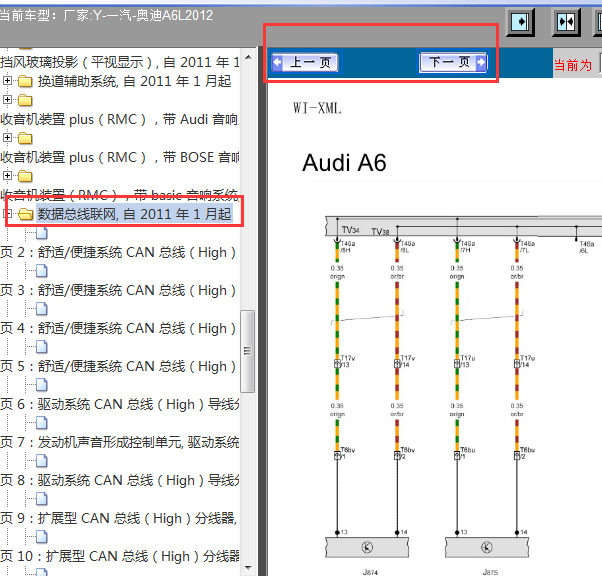The image size is (602, 576).
Task: Click the 当前为 label in the navigation bar
Action: point(572,65)
